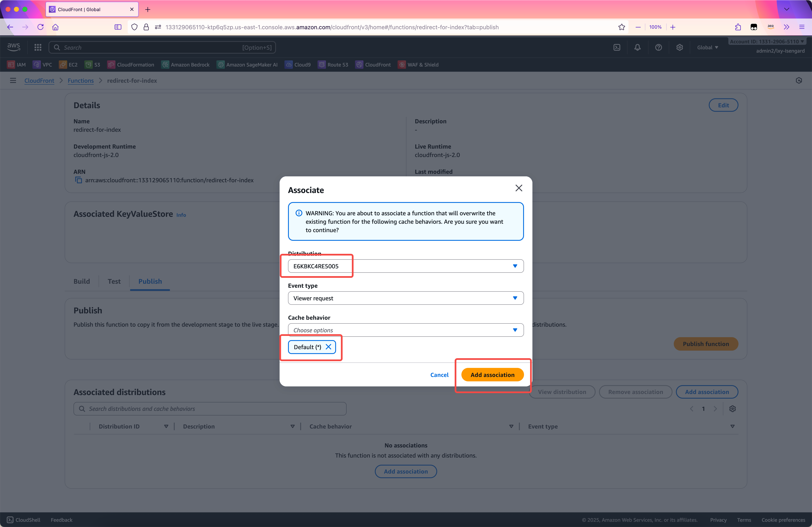
Task: Open table preferences gear in Associated distributions
Action: (x=732, y=408)
